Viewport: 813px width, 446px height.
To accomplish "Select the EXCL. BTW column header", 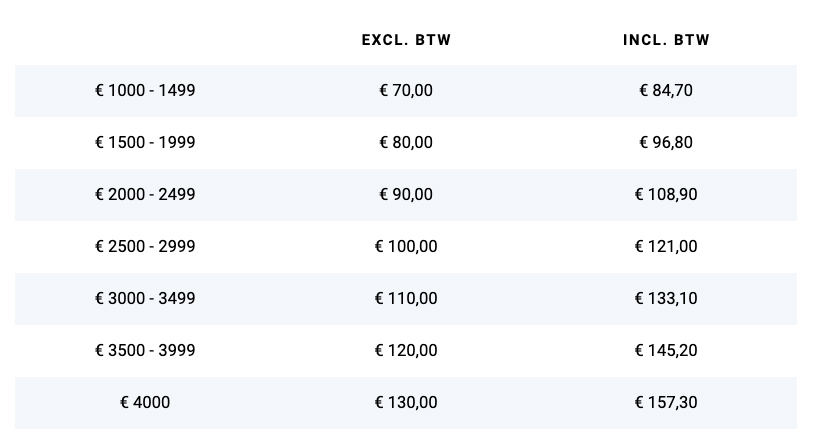I will (406, 40).
